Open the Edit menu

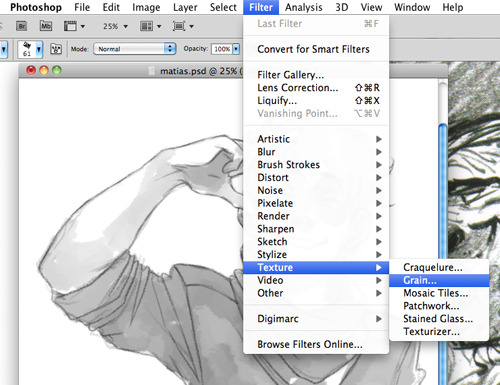pos(111,7)
